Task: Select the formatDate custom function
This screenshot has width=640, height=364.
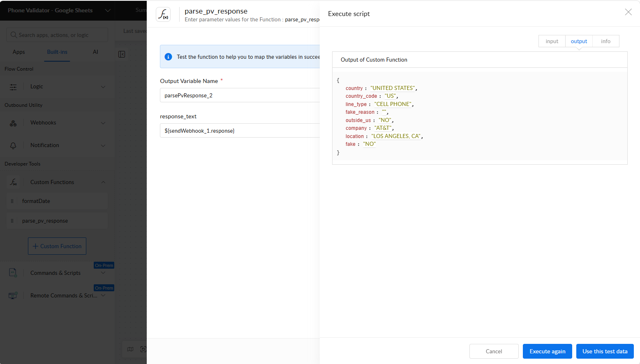Action: pos(57,201)
